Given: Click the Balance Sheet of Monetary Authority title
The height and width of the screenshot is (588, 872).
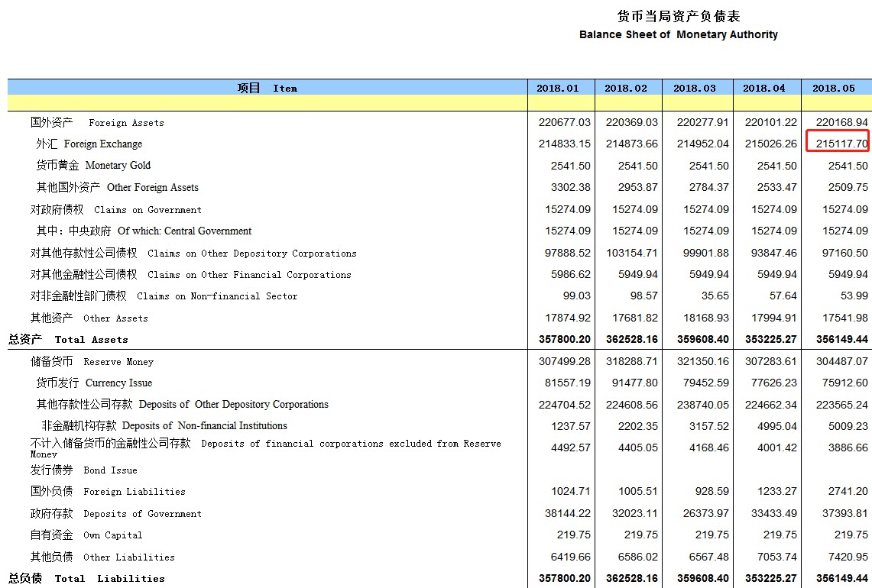Looking at the screenshot, I should 678,34.
